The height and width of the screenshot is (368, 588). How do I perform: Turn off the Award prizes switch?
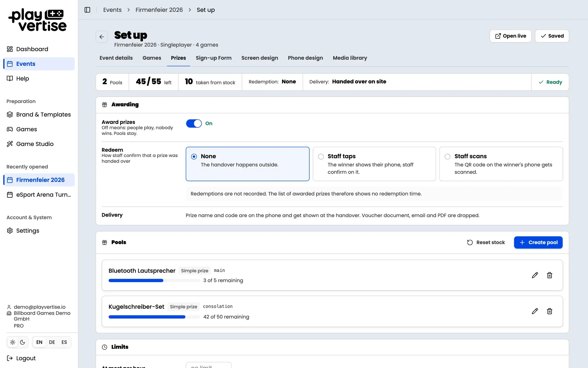click(194, 123)
